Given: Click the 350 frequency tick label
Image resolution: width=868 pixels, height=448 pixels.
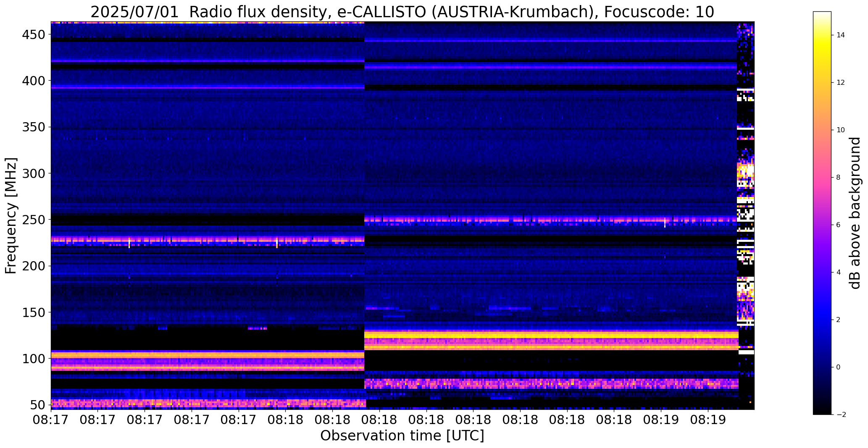Looking at the screenshot, I should click(33, 127).
